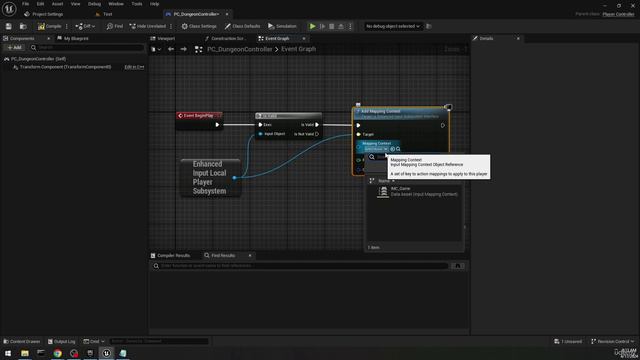Open the 'No debug object selected' dropdown
Image resolution: width=640 pixels, height=360 pixels.
(x=393, y=26)
